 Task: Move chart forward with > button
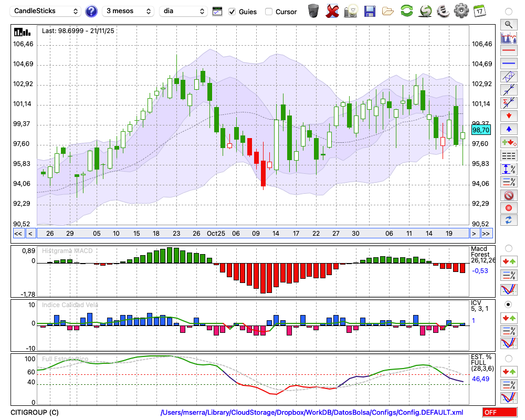(x=474, y=234)
